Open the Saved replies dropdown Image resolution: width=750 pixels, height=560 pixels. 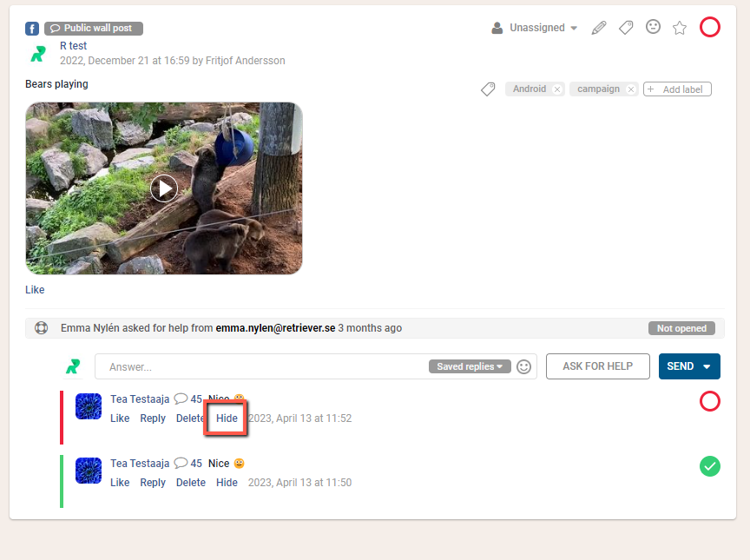click(x=470, y=366)
